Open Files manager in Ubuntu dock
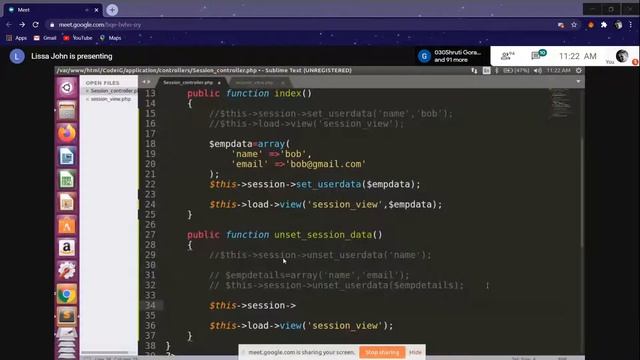The image size is (640, 360). (67, 110)
